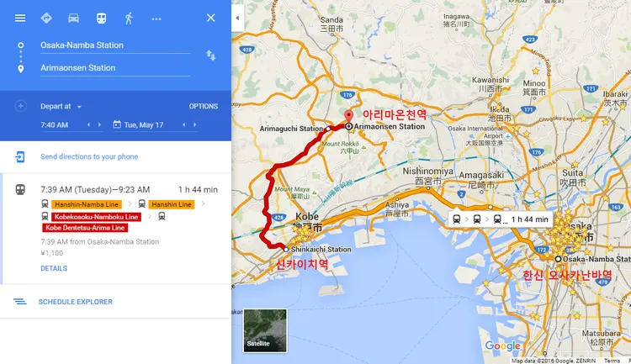Open the Tue, May 17 date picker
This screenshot has height=364, width=631.
click(139, 124)
